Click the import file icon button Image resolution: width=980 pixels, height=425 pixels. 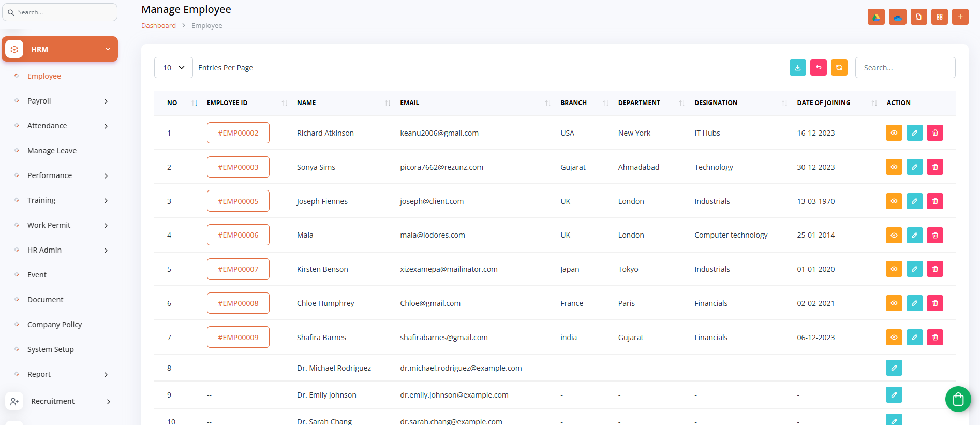(x=918, y=17)
